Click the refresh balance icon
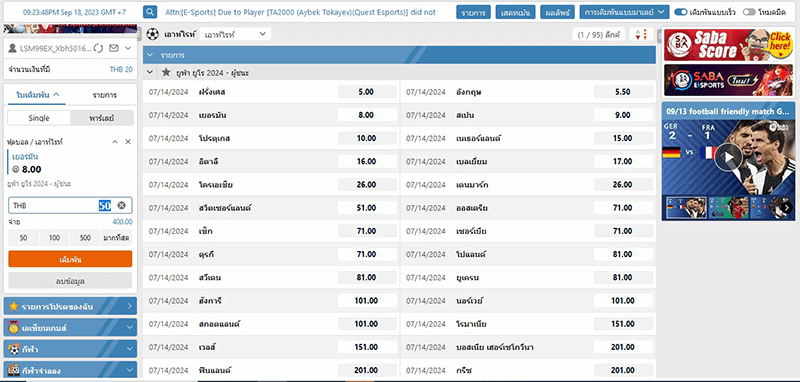800x382 pixels. [99, 48]
